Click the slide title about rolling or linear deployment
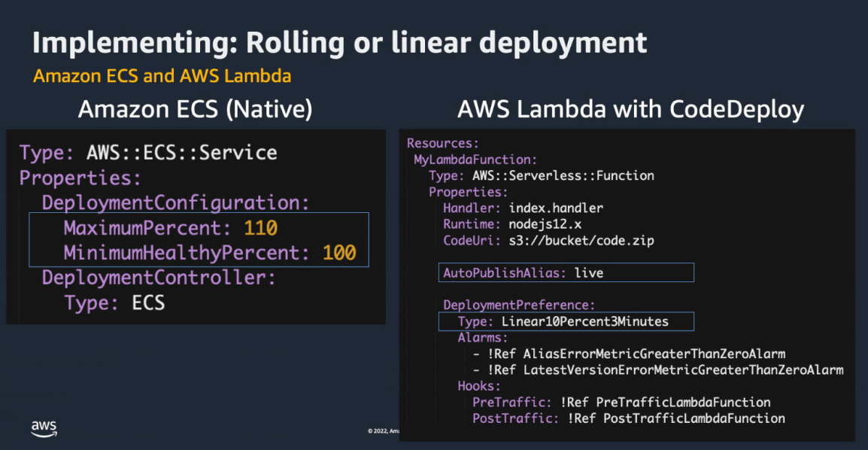The height and width of the screenshot is (450, 868). (339, 42)
